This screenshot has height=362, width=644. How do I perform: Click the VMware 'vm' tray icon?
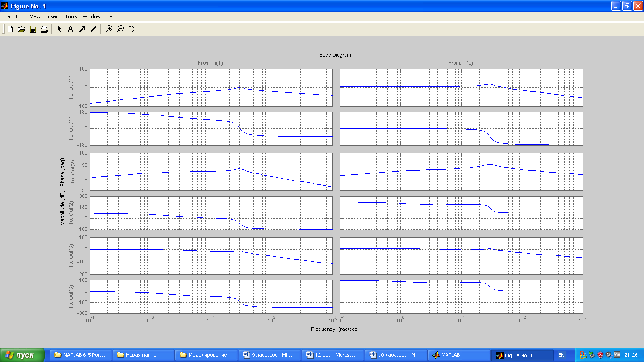(x=617, y=355)
